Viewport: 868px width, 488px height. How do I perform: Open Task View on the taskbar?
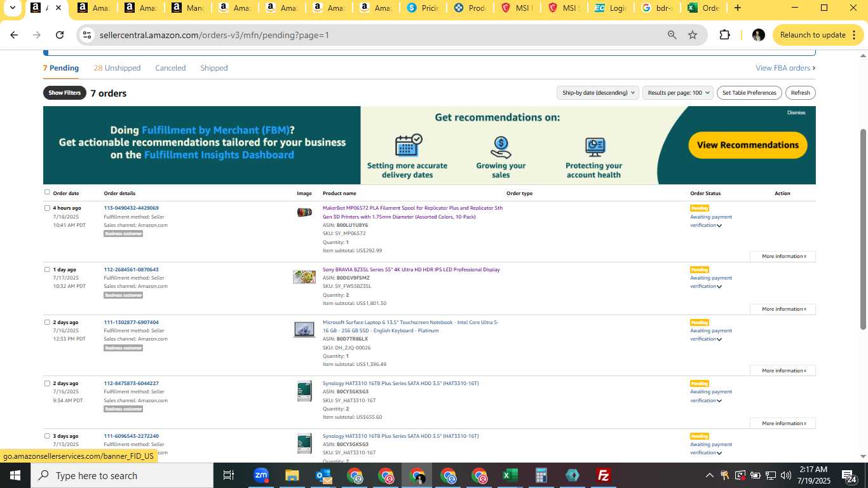tap(229, 475)
